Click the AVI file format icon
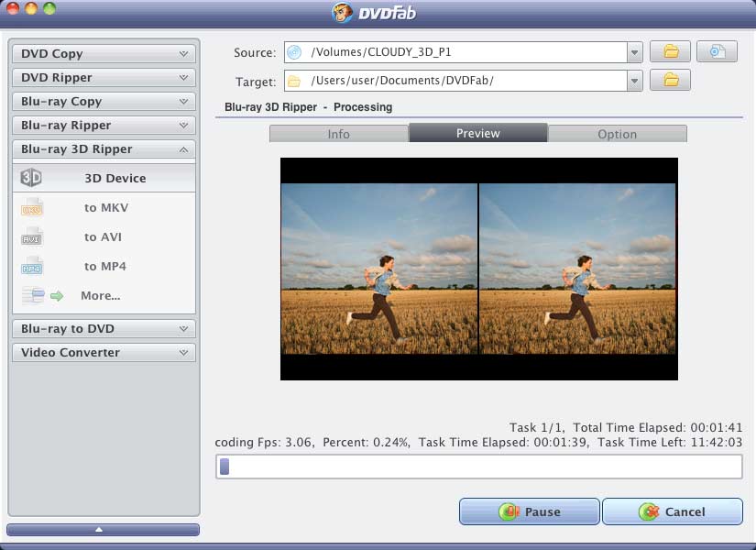 pos(32,236)
